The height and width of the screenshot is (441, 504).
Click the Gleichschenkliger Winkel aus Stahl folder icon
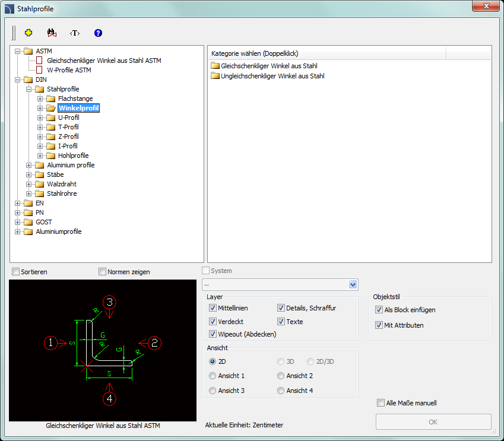[x=215, y=65]
